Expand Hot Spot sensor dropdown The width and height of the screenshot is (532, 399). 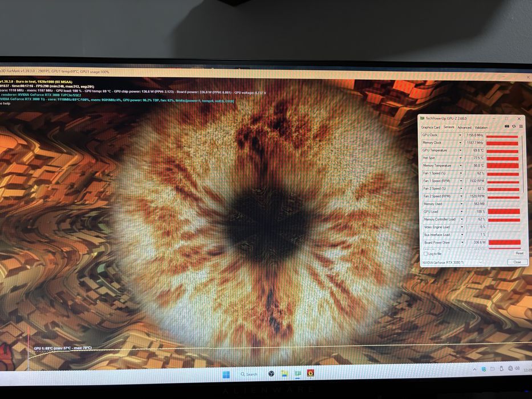coord(460,158)
